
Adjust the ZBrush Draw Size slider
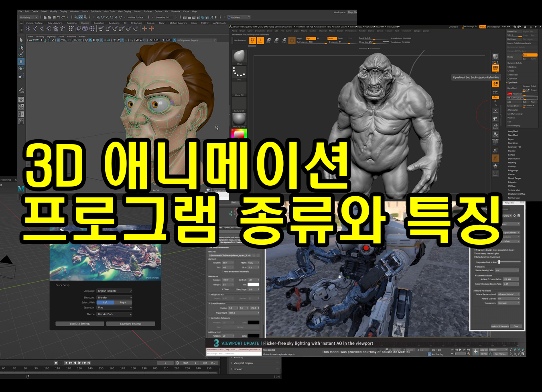374,42
